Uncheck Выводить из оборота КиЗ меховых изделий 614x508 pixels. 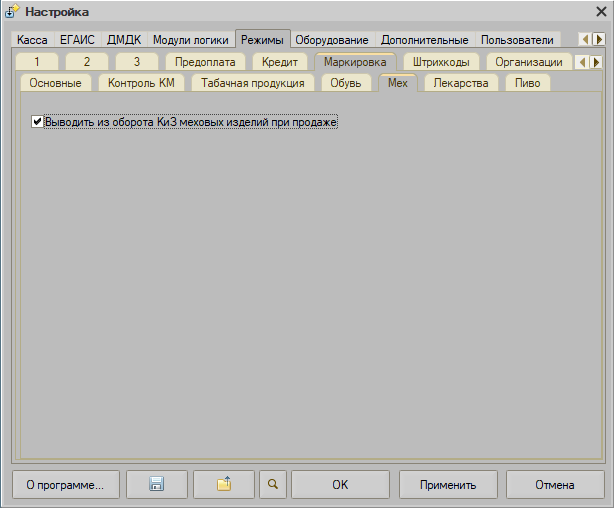(x=38, y=122)
